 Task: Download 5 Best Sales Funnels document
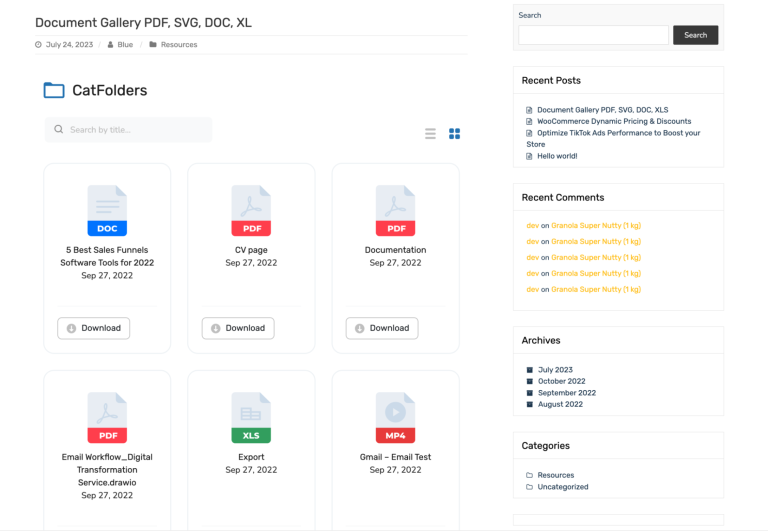coord(94,328)
